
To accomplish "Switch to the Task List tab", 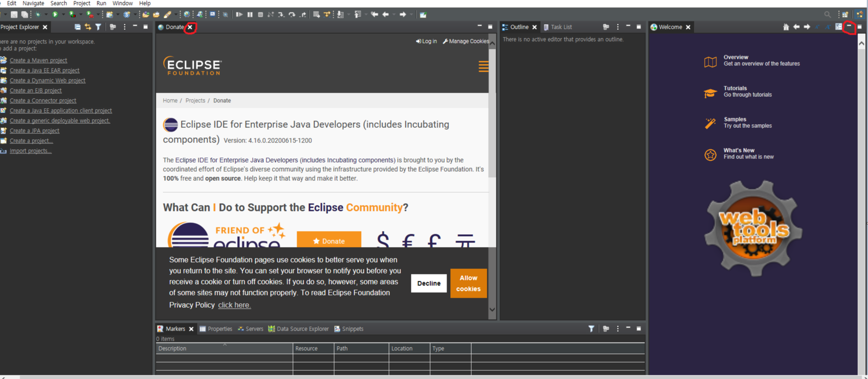I will [x=558, y=27].
